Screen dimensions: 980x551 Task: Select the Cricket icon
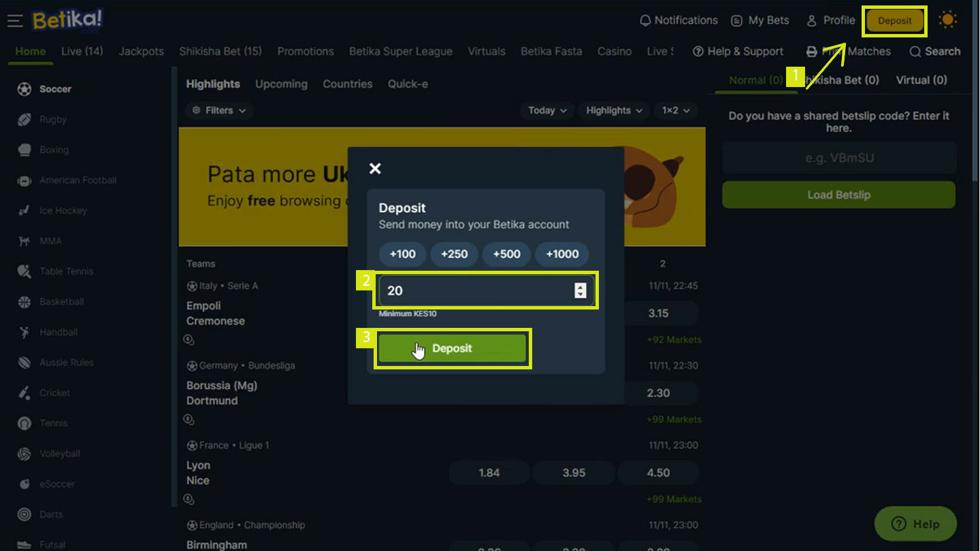(24, 393)
